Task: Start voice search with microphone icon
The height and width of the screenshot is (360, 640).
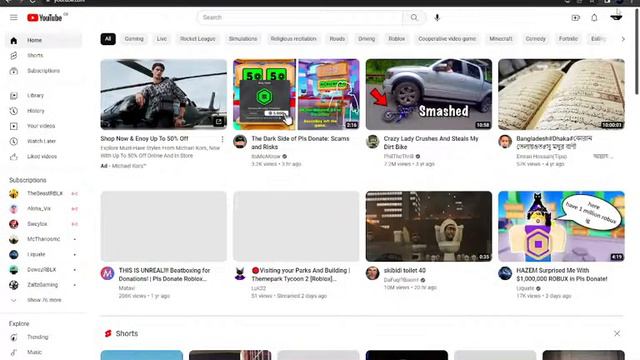Action: pyautogui.click(x=437, y=18)
